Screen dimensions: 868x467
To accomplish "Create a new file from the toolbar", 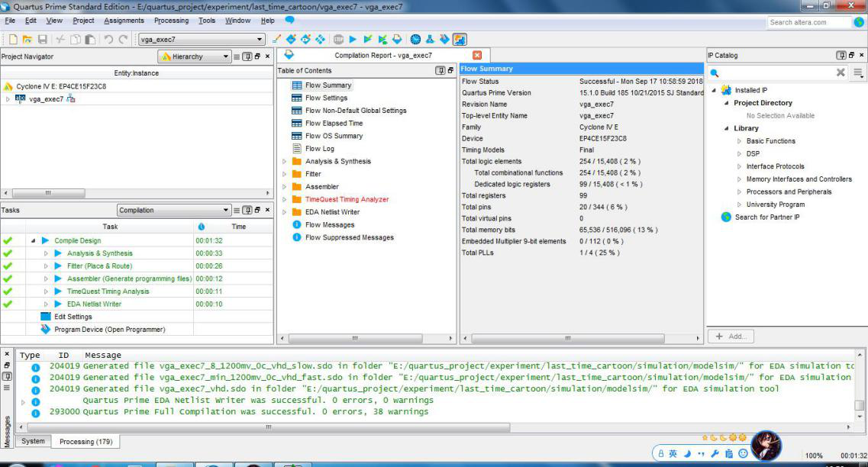I will coord(13,39).
